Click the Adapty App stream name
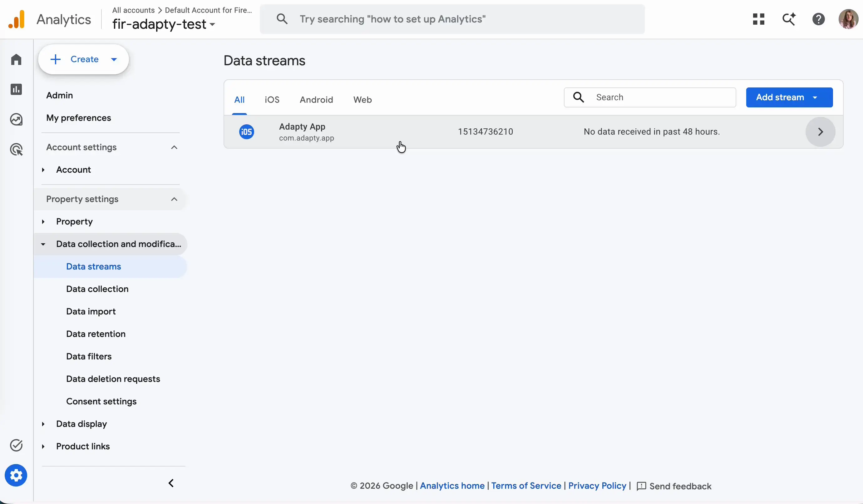 point(302,127)
